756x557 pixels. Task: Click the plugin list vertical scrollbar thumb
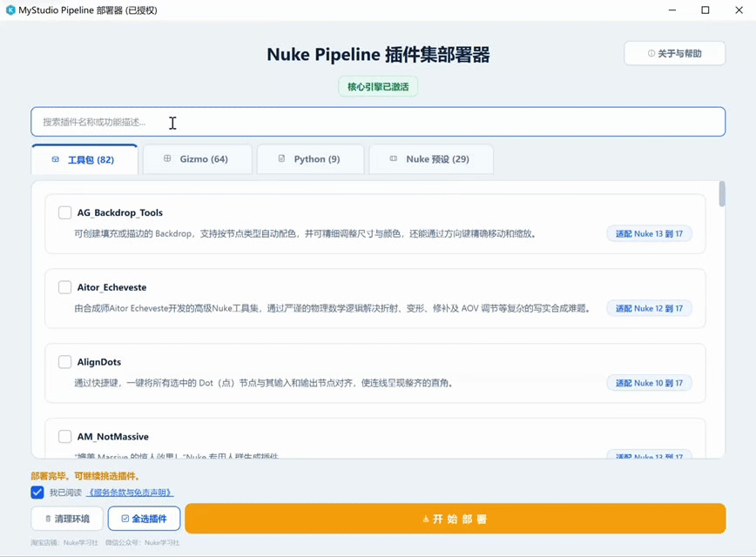722,194
